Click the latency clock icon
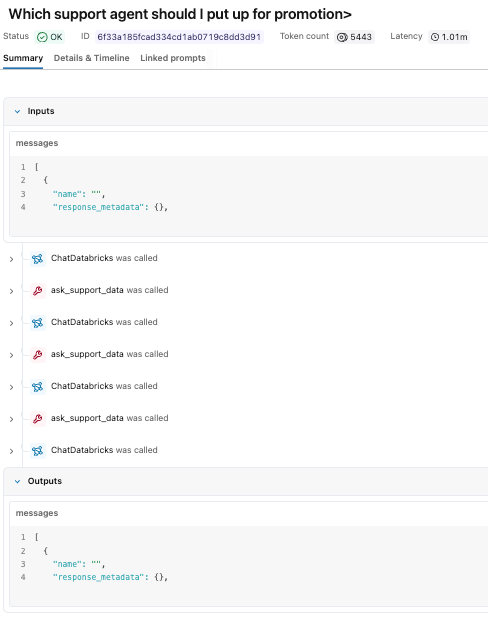Viewport: 488px width, 623px height. [x=435, y=37]
